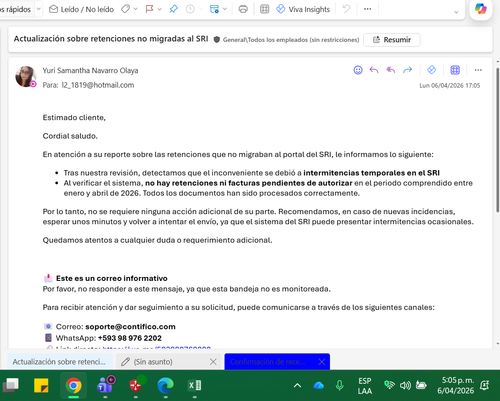Click the undo arrow in the toolbar
The height and width of the screenshot is (401, 500).
coord(347,9)
